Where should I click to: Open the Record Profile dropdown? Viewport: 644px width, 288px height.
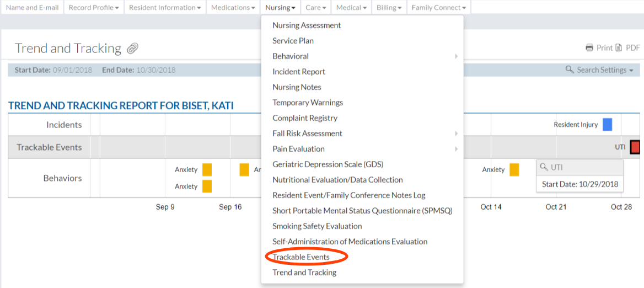coord(94,8)
